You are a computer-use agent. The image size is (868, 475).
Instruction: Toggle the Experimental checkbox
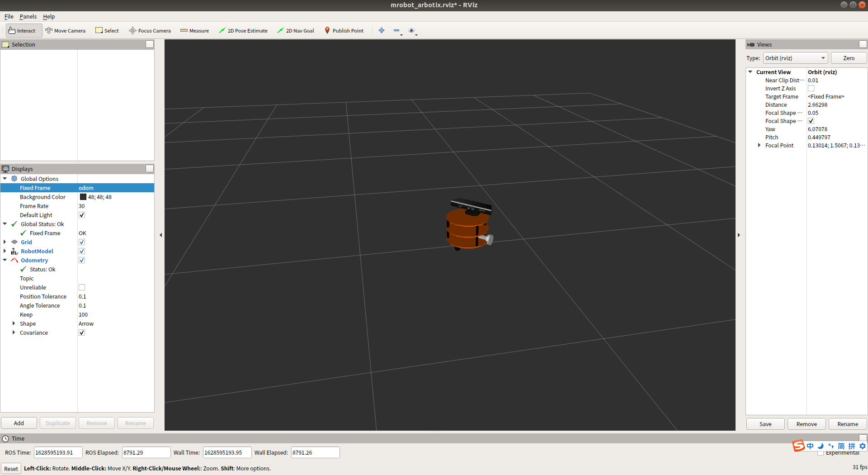821,453
